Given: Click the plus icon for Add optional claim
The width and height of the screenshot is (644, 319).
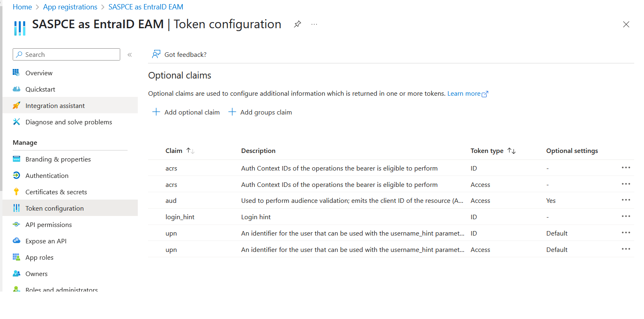Looking at the screenshot, I should [156, 112].
